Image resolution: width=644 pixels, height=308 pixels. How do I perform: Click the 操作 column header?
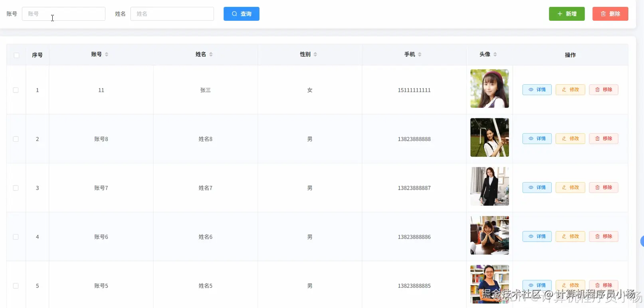tap(570, 55)
